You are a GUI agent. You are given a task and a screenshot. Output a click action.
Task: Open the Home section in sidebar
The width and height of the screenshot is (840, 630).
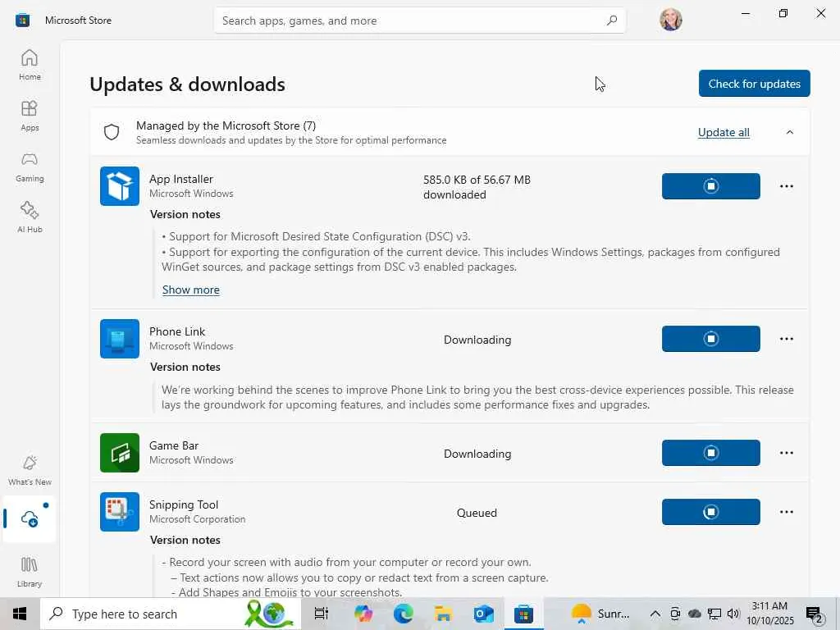(x=30, y=65)
